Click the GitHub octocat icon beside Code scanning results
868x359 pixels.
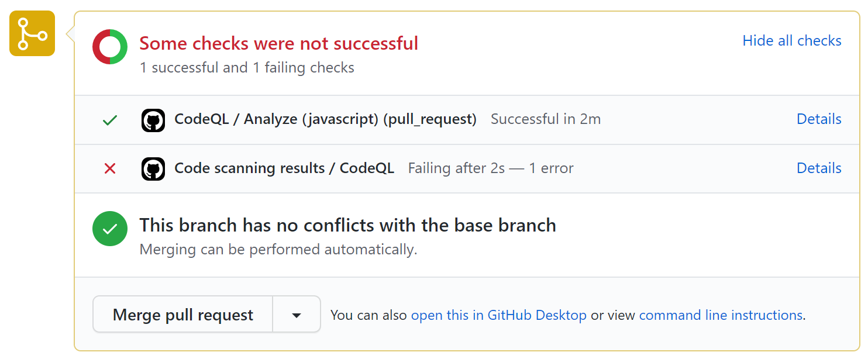[x=153, y=168]
